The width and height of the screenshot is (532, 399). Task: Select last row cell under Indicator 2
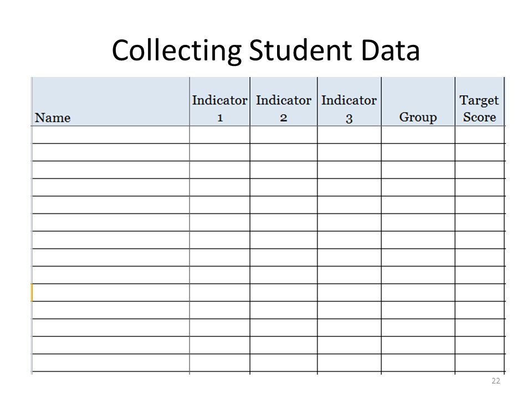coord(284,362)
